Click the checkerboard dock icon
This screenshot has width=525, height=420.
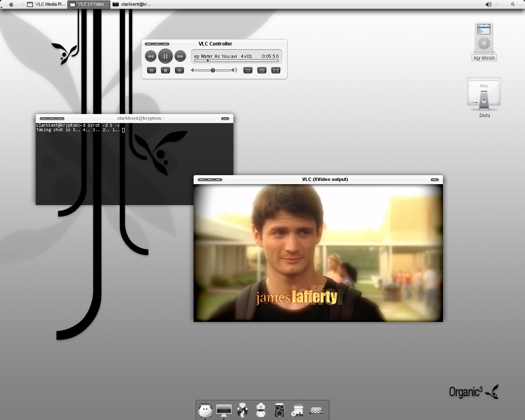point(316,410)
